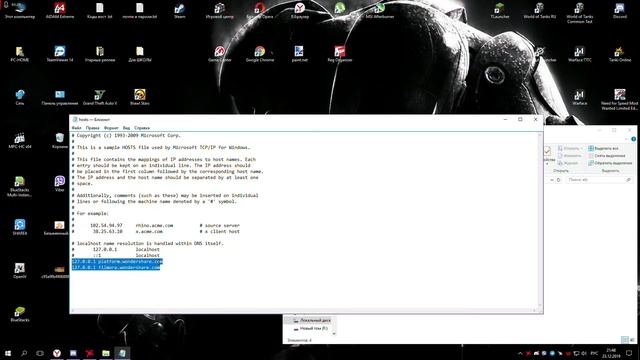Select the Yandex Browser desktop icon
Viewport: 640px width, 360px height.
tap(300, 11)
